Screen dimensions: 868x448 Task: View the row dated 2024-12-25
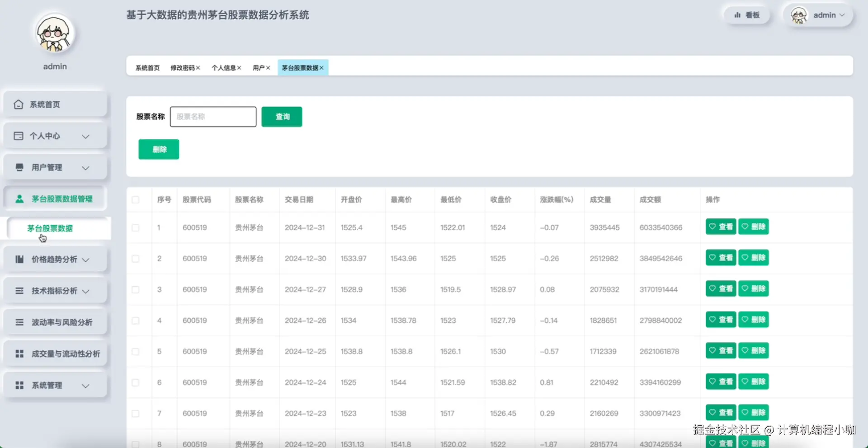[x=721, y=350]
